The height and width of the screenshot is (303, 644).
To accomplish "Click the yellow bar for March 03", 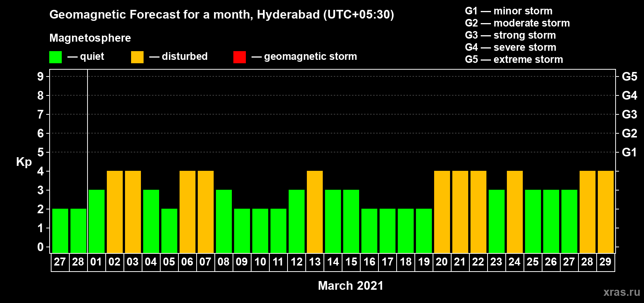I will tap(133, 212).
